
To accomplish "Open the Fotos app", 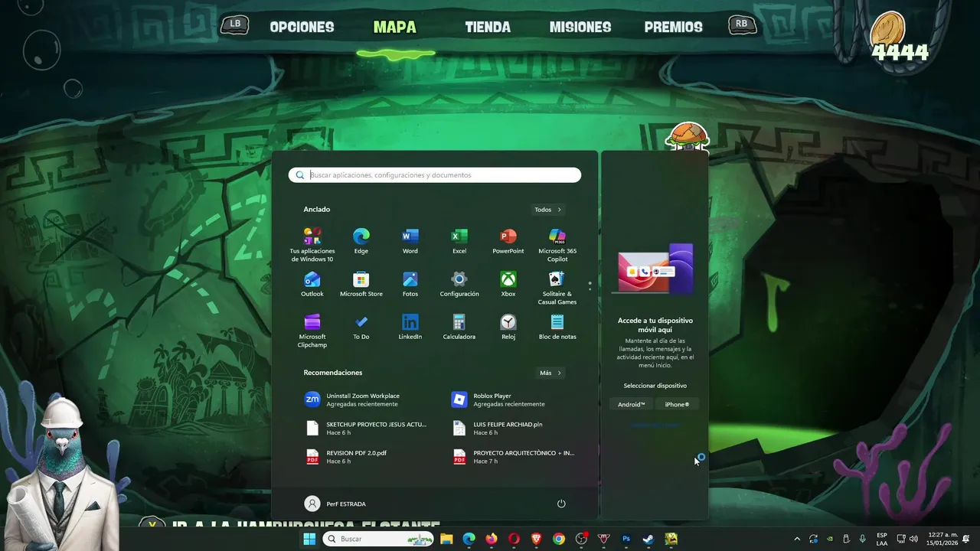I will point(410,284).
